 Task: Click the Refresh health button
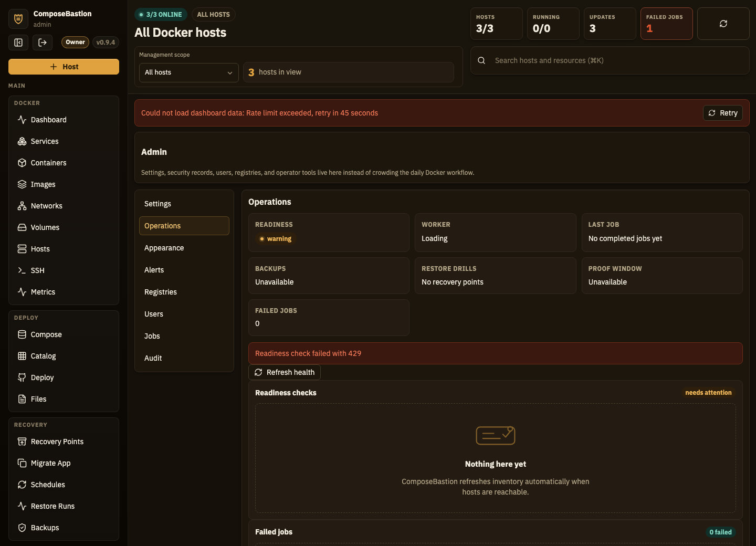[x=285, y=372]
